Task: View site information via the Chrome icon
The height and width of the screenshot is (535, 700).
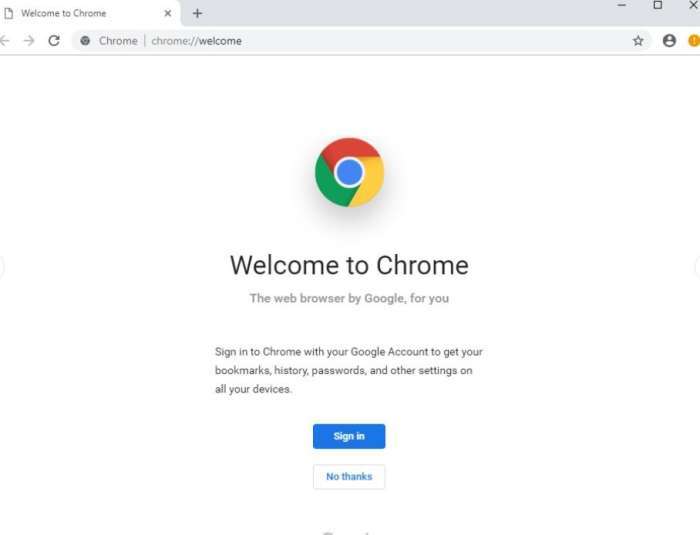Action: tap(86, 41)
